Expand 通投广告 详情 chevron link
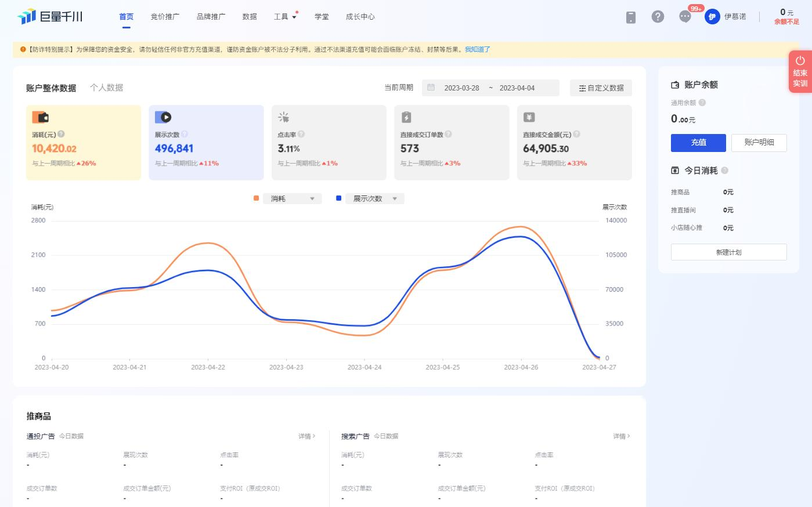The image size is (812, 507). point(307,436)
